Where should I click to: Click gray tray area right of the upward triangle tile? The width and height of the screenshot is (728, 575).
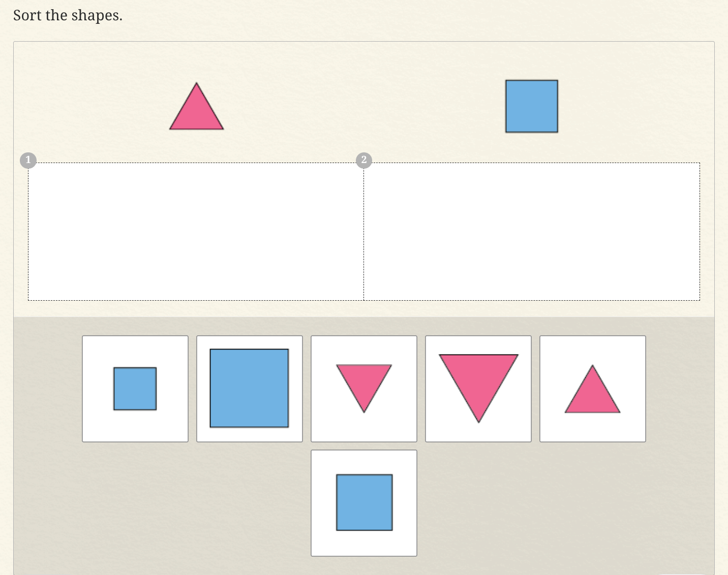[679, 389]
